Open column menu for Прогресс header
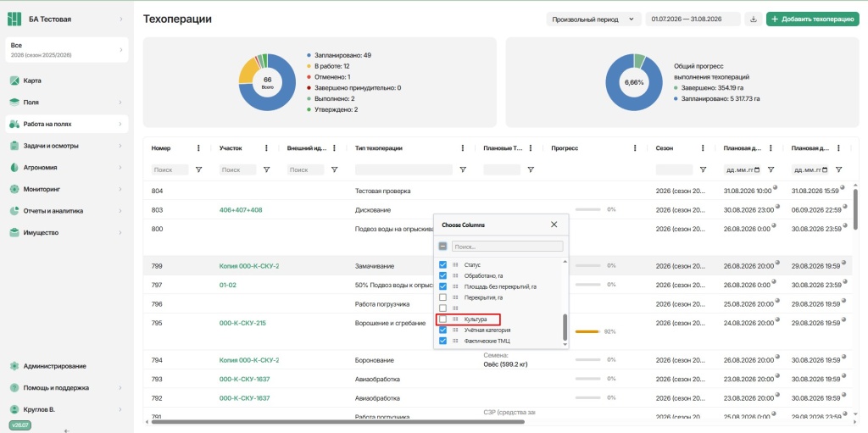Screen dimensions: 868x433 click(x=635, y=147)
